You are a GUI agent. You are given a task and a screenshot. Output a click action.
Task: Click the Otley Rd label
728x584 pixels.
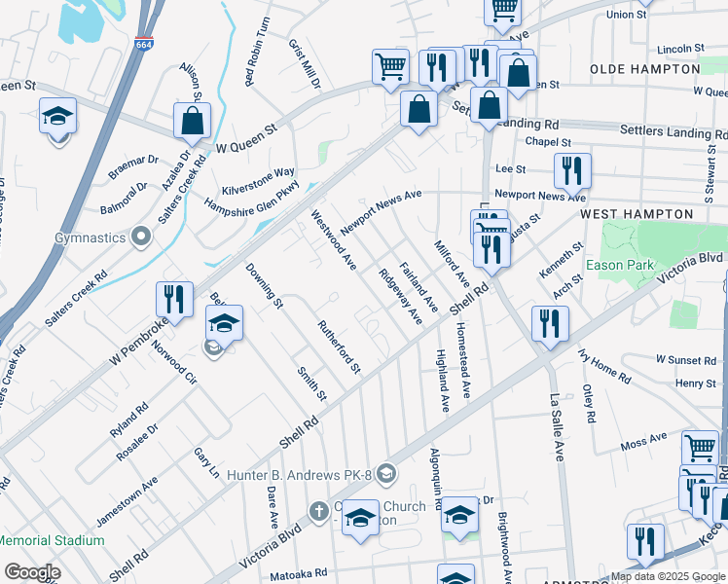pos(588,403)
